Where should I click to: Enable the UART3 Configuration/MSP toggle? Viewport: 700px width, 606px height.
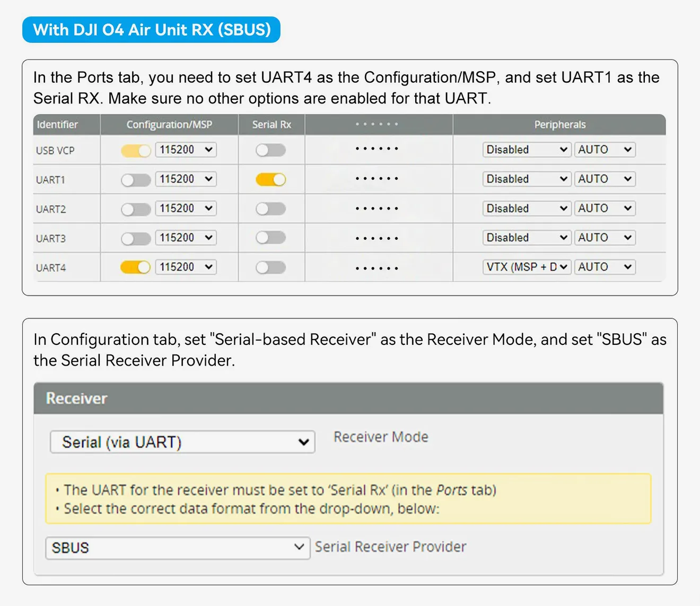pyautogui.click(x=135, y=238)
